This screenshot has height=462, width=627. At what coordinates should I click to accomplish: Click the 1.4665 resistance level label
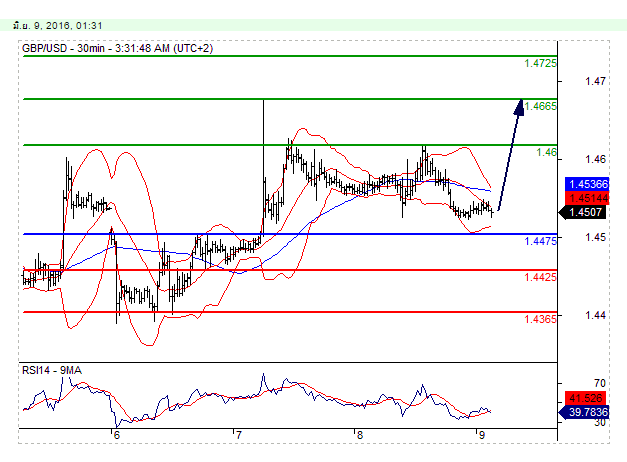click(x=540, y=106)
